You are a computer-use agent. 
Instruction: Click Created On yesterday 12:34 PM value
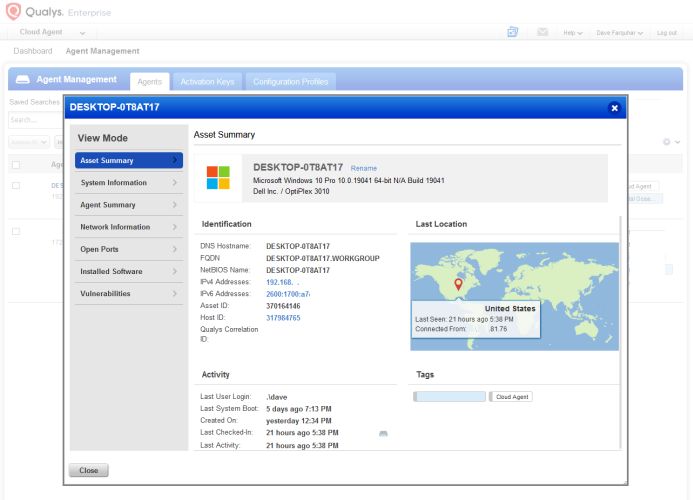tap(298, 421)
